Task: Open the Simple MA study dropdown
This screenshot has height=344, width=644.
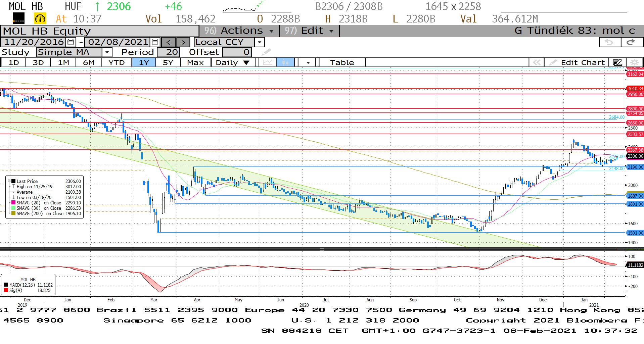Action: [x=107, y=52]
